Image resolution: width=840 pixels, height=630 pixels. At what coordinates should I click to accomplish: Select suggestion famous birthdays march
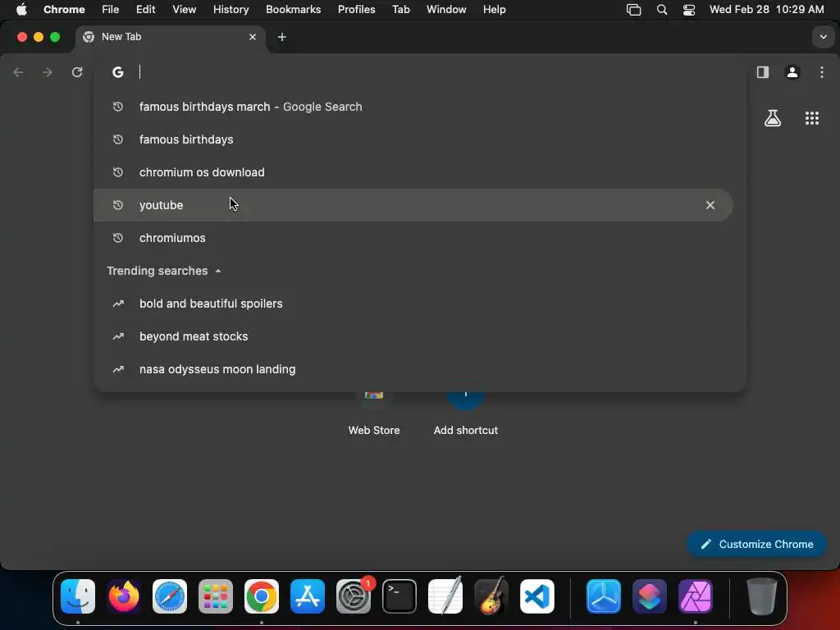[x=420, y=107]
